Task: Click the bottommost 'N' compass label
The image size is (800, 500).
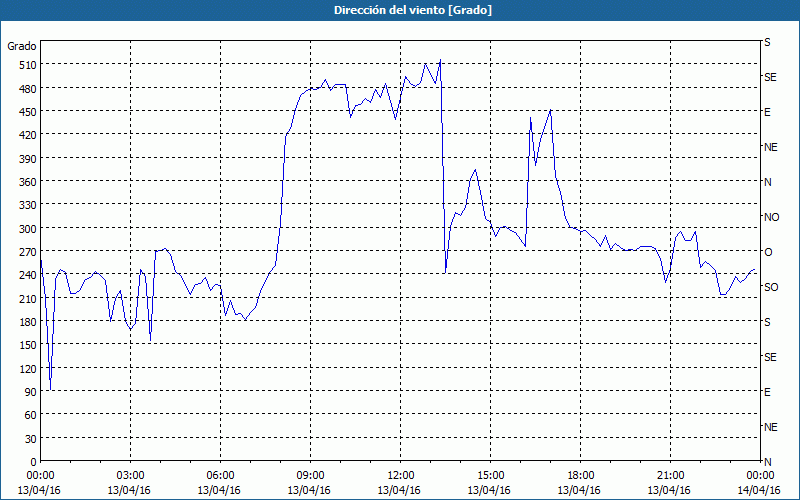Action: (768, 462)
